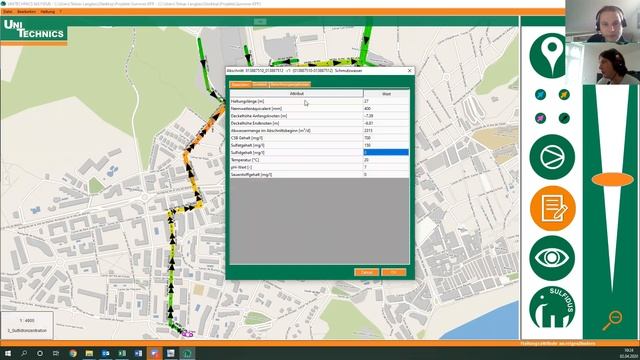640x360 pixels.
Task: Click the CSB Gehalt [mg/l] attribute label
Action: point(247,138)
